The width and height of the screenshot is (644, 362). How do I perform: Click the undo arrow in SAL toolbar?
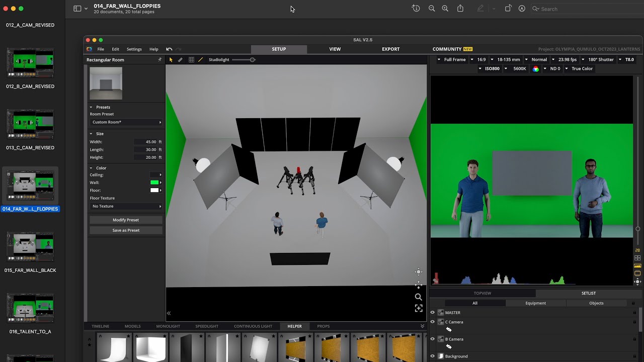[169, 49]
